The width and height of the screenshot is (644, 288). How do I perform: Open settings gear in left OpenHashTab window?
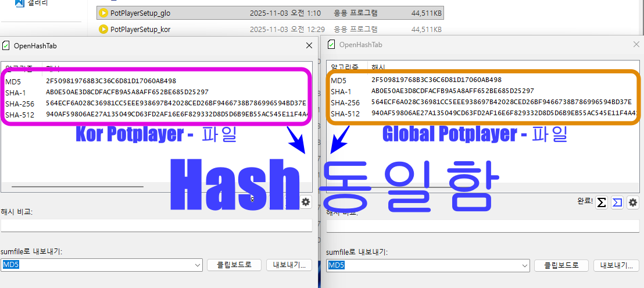[x=306, y=202]
